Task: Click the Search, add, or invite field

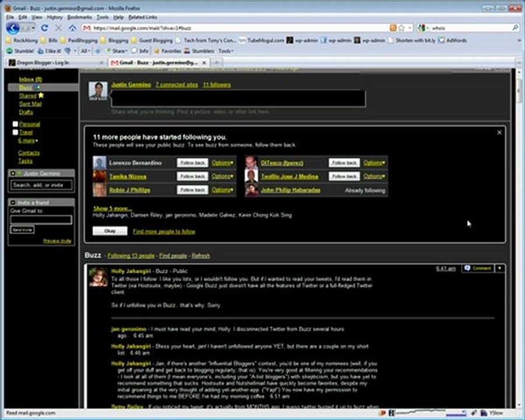Action: 41,185
